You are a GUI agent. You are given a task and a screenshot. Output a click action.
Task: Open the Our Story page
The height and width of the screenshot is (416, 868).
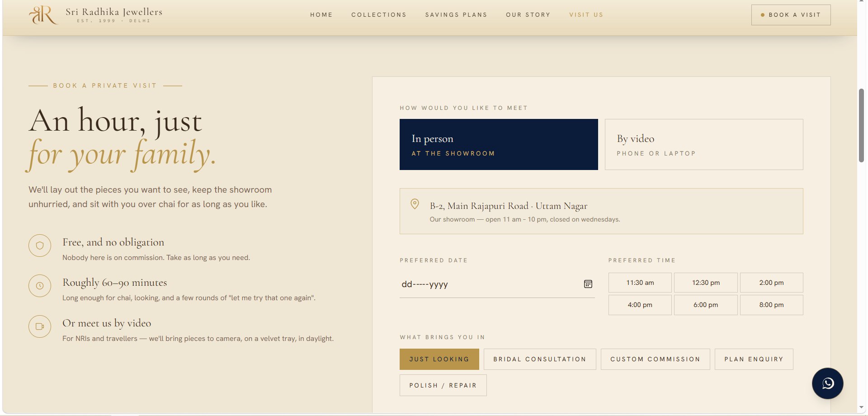click(x=528, y=15)
